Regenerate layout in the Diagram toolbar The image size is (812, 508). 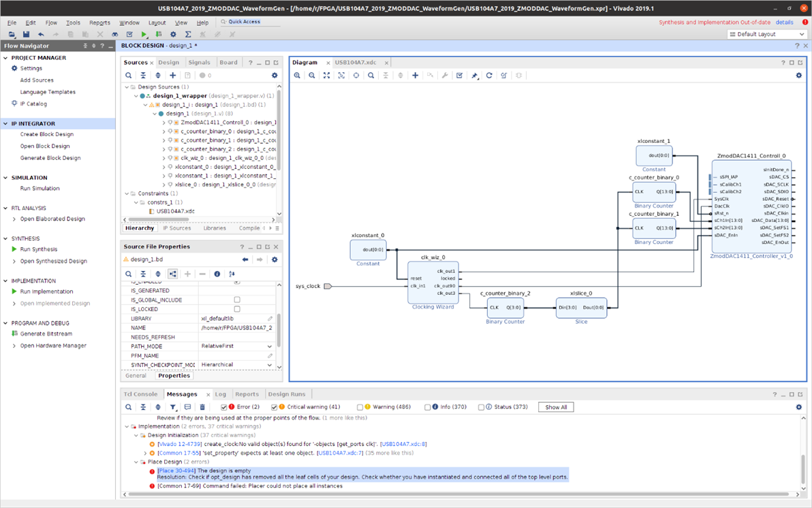pyautogui.click(x=489, y=76)
